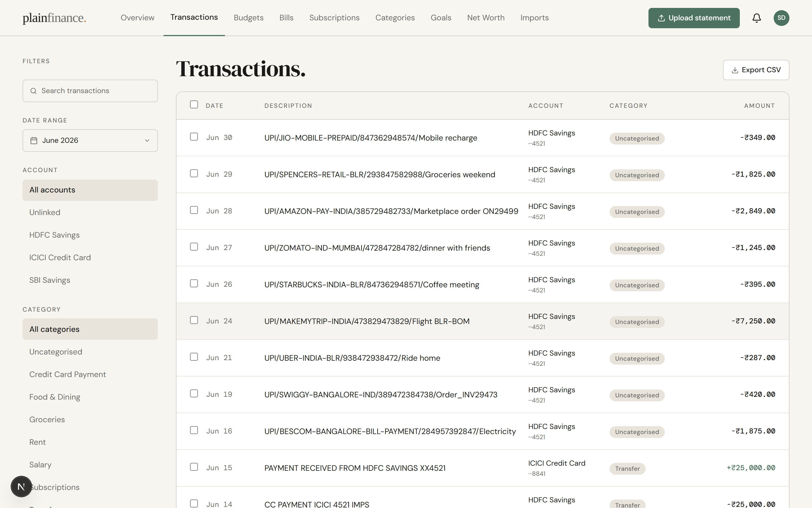
Task: Open the Transfer tag on Jun 15 row
Action: [627, 468]
